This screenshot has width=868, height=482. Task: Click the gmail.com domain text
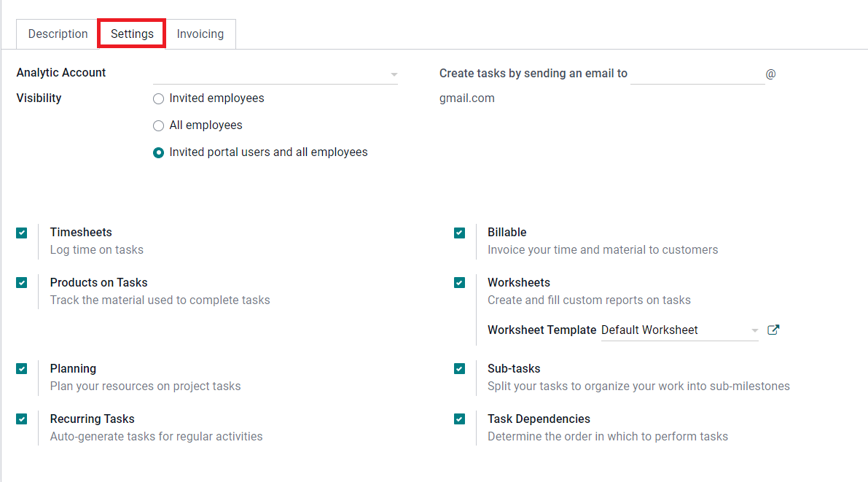(x=466, y=98)
